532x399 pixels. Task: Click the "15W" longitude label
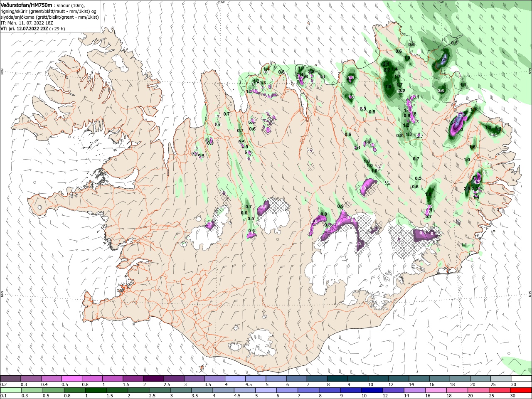[440, 2]
